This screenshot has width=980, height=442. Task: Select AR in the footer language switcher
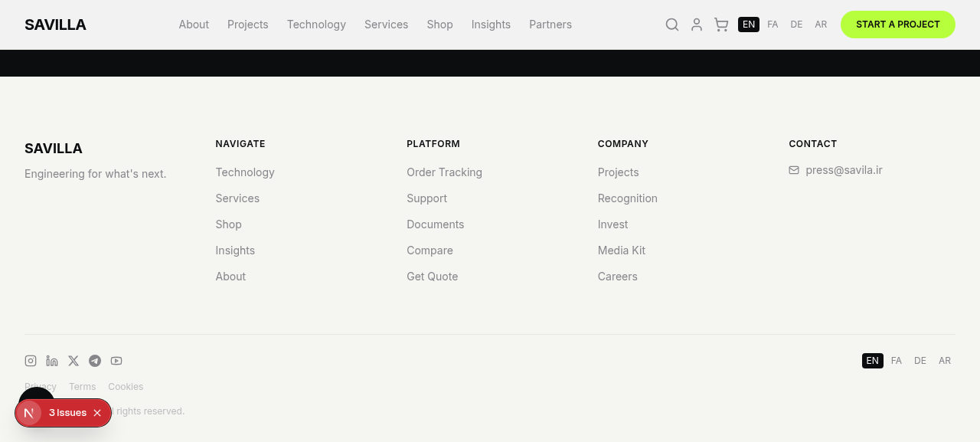(x=945, y=361)
